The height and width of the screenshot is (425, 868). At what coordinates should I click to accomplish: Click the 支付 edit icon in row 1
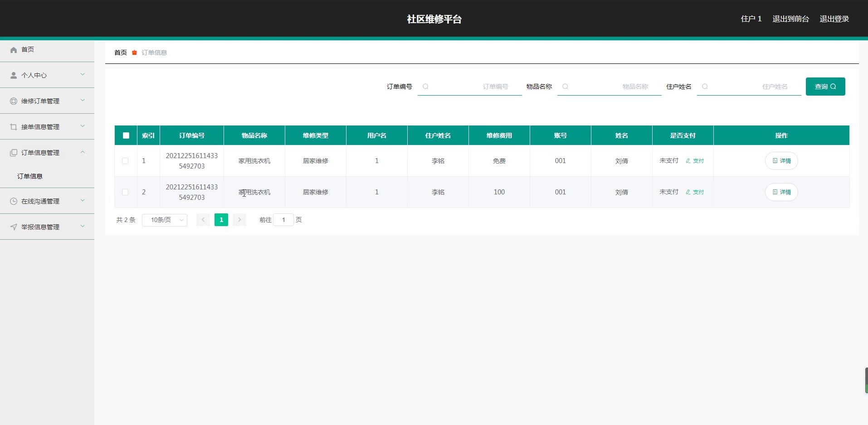point(688,161)
